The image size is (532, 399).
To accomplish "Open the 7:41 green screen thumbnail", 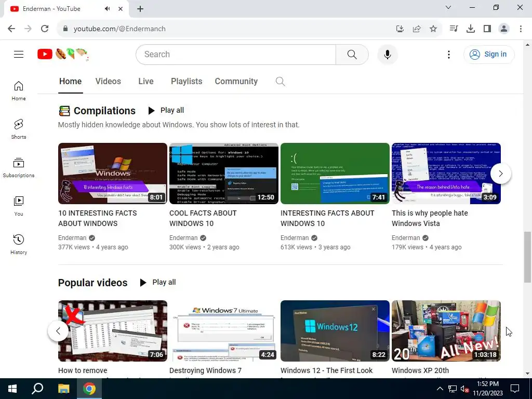I will point(335,174).
